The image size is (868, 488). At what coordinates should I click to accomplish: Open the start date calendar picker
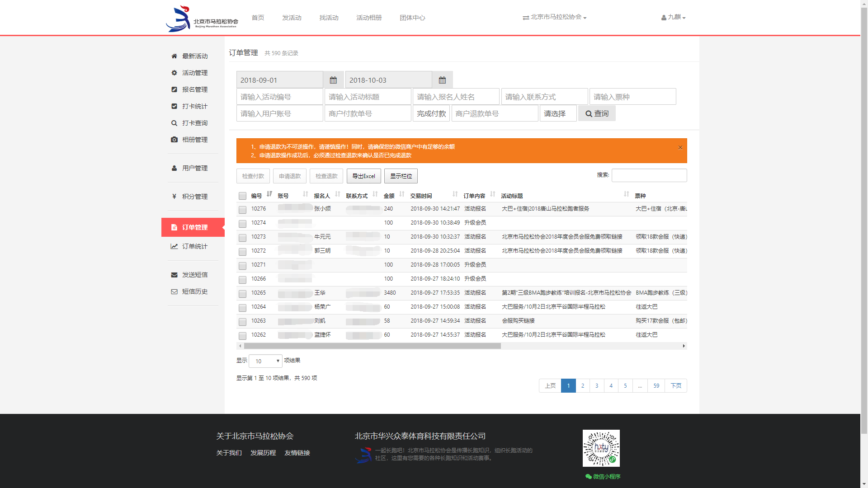[333, 80]
